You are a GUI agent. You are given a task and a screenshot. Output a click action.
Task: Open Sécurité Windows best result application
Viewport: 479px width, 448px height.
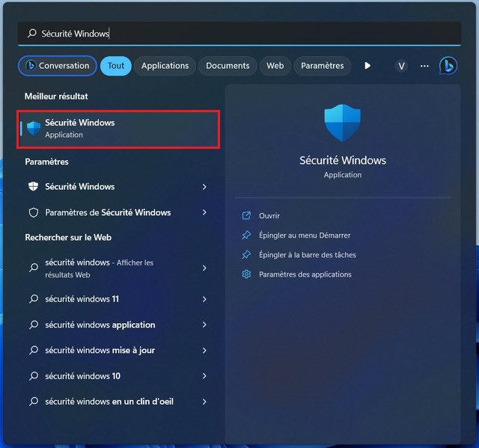pyautogui.click(x=118, y=129)
